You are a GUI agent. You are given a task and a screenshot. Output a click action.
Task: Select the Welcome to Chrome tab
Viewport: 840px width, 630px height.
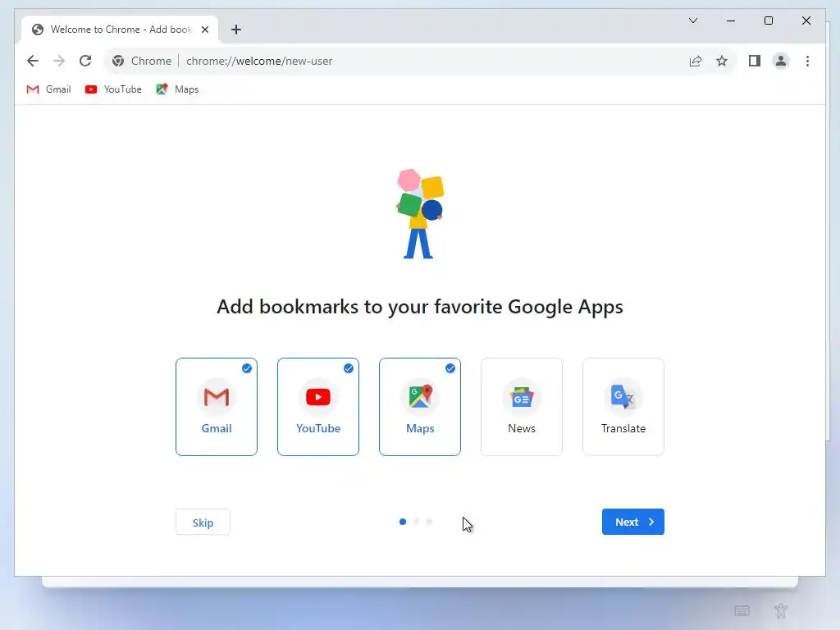120,30
